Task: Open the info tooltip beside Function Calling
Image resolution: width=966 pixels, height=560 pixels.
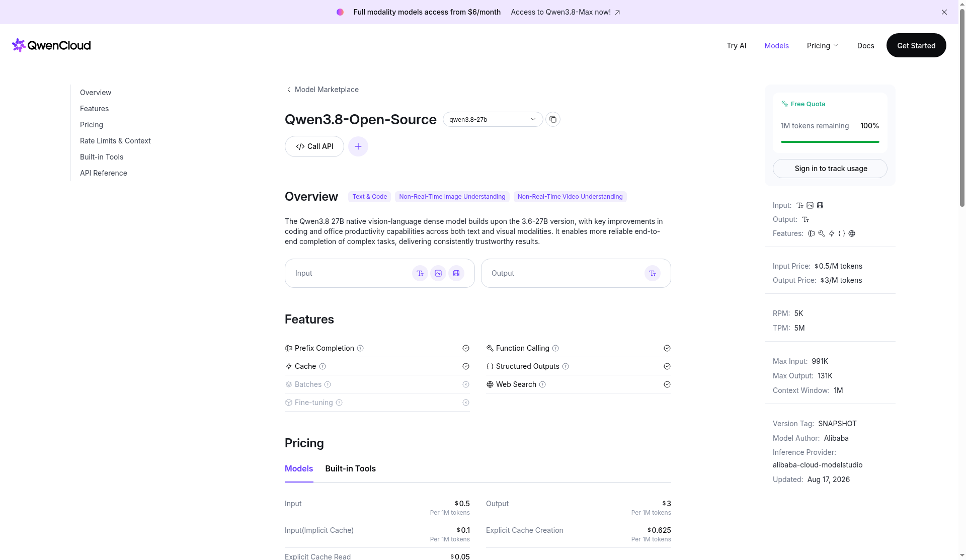Action: [x=555, y=348]
